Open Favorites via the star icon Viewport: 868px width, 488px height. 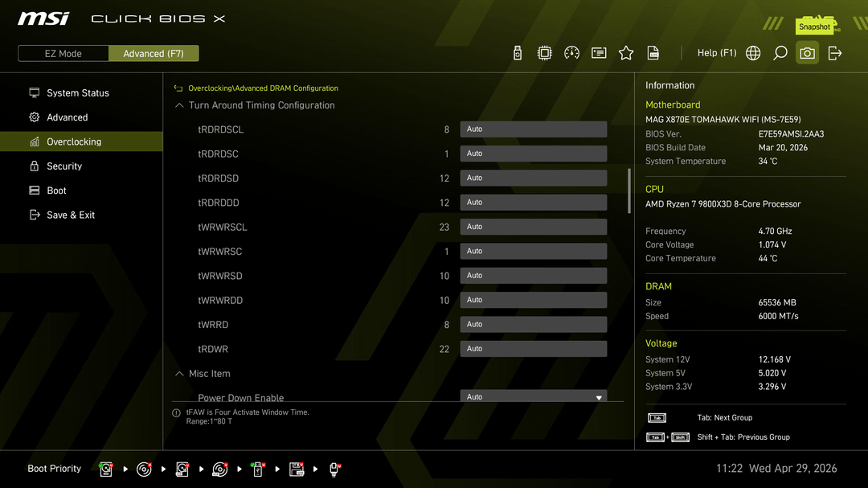626,53
